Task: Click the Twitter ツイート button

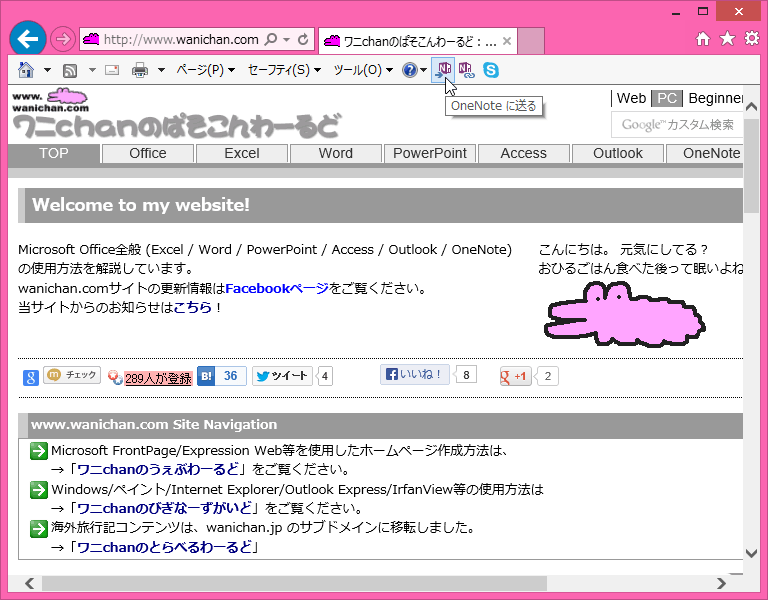Action: pyautogui.click(x=283, y=376)
